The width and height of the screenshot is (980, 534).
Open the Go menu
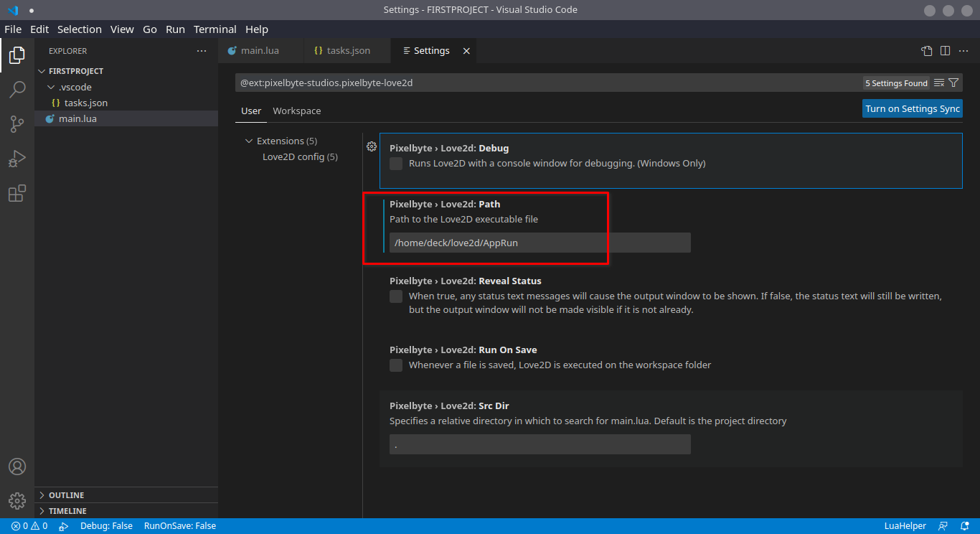click(x=150, y=29)
